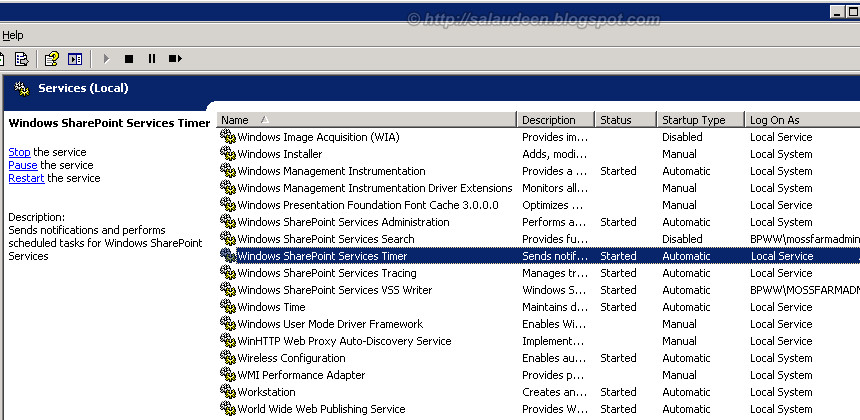Select the Wireless Configuration service name
The width and height of the screenshot is (860, 420).
coord(291,358)
